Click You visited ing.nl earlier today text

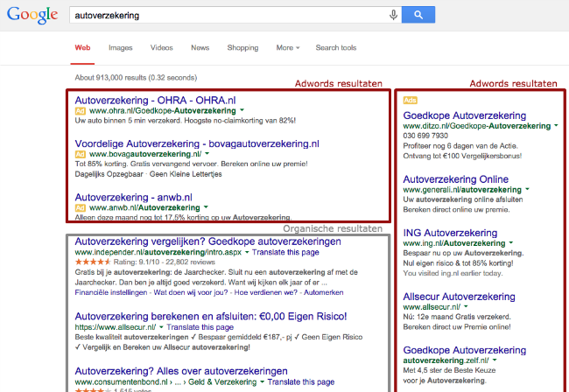point(453,273)
